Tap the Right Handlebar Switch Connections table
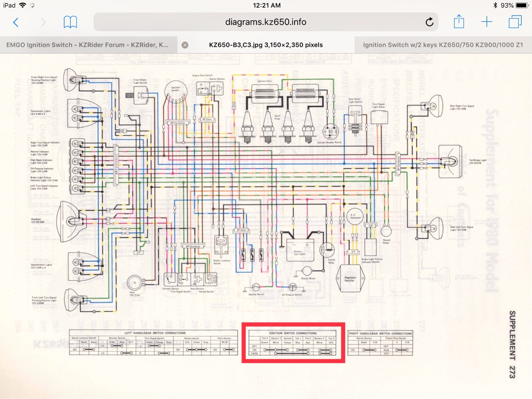 pyautogui.click(x=380, y=343)
